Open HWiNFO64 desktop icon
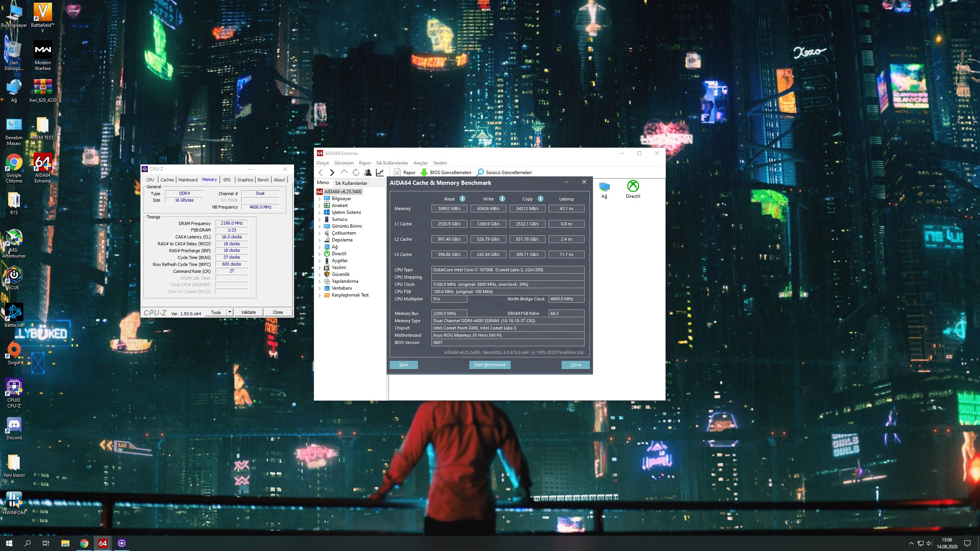 (x=14, y=503)
